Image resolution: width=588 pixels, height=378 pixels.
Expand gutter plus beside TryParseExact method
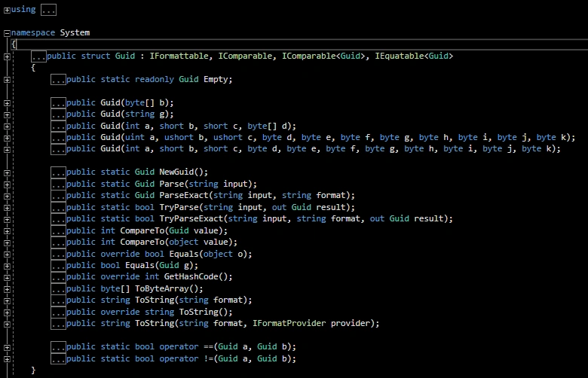point(7,219)
